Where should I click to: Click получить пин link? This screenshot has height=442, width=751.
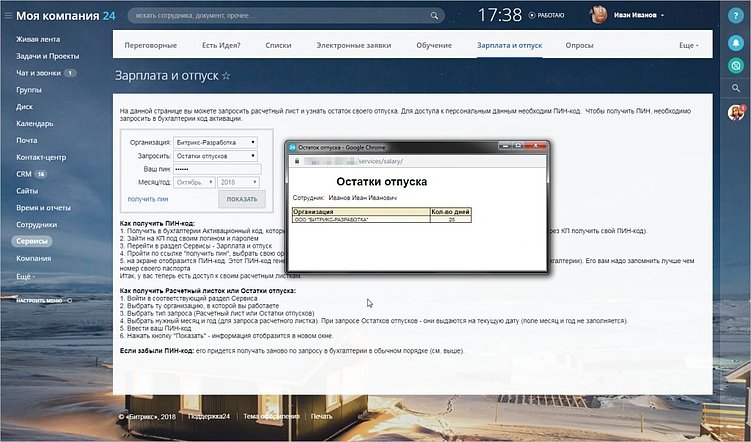148,199
